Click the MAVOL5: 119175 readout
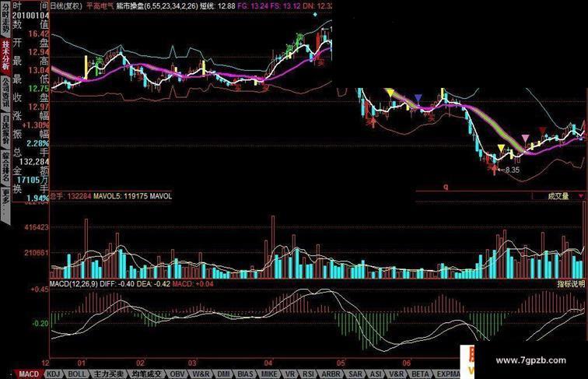Screen dimensions: 588x379 pyautogui.click(x=121, y=196)
